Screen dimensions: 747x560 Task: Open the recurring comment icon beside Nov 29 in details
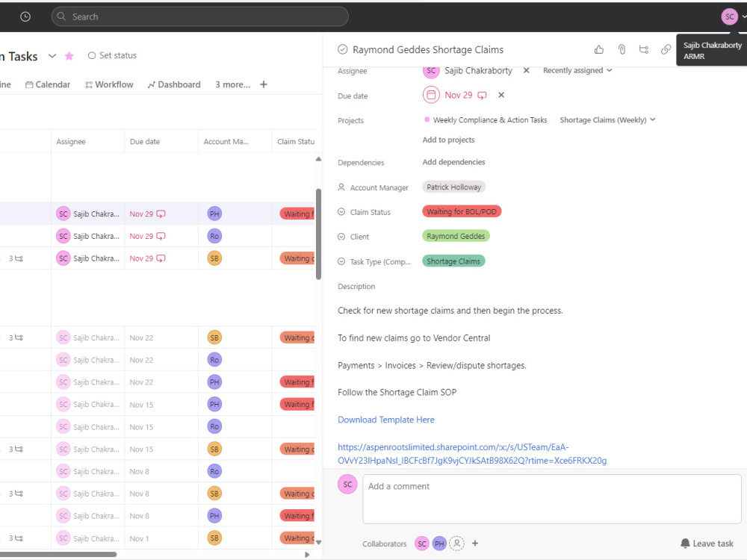point(482,96)
